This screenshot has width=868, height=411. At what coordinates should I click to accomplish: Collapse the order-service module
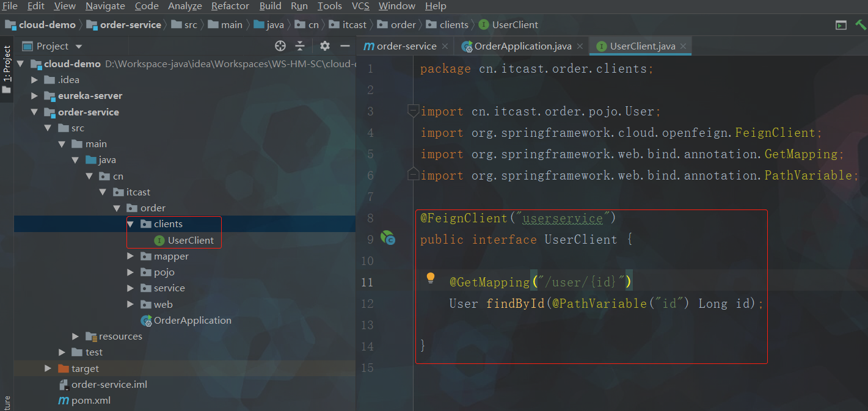tap(34, 112)
